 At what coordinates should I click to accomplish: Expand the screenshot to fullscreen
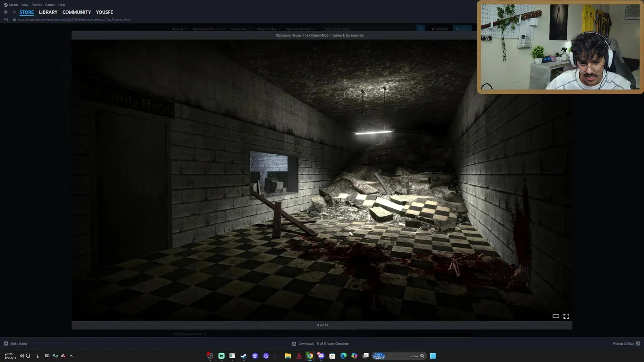pyautogui.click(x=566, y=316)
